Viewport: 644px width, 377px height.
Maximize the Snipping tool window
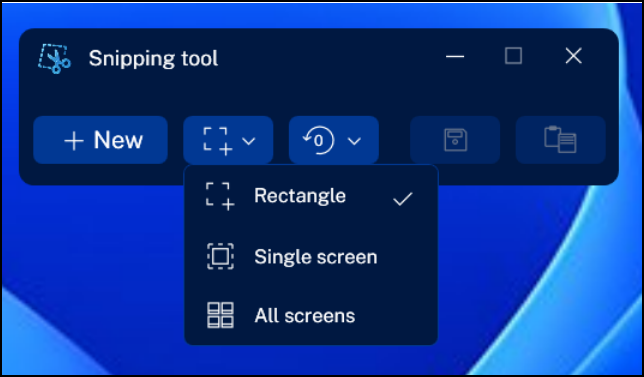[x=513, y=56]
